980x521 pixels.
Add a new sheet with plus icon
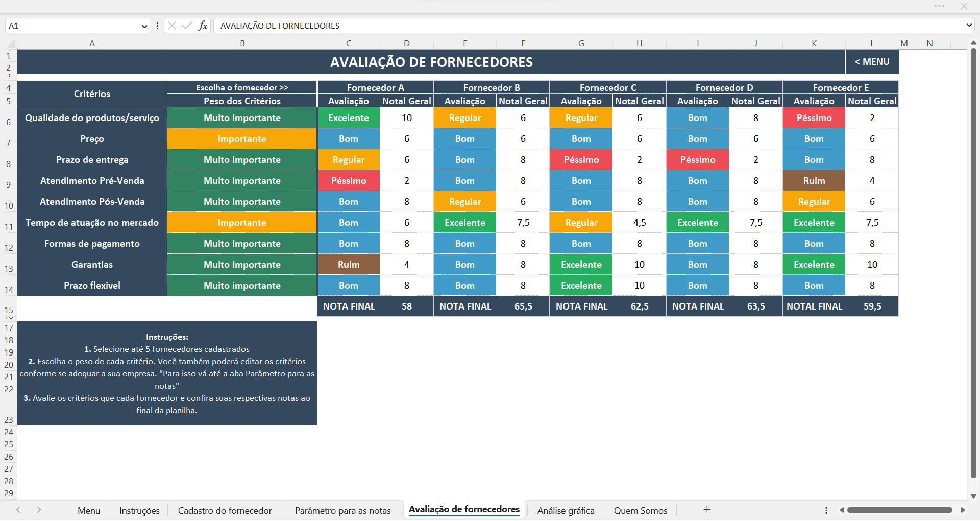707,510
